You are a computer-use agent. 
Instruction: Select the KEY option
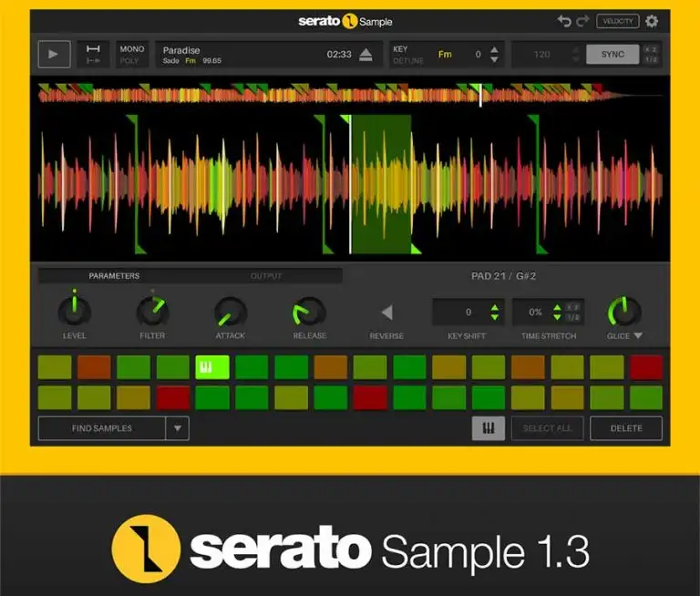click(x=400, y=48)
